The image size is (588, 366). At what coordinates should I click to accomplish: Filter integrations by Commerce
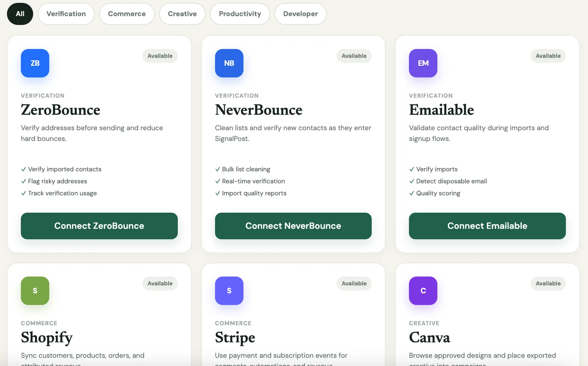[127, 14]
